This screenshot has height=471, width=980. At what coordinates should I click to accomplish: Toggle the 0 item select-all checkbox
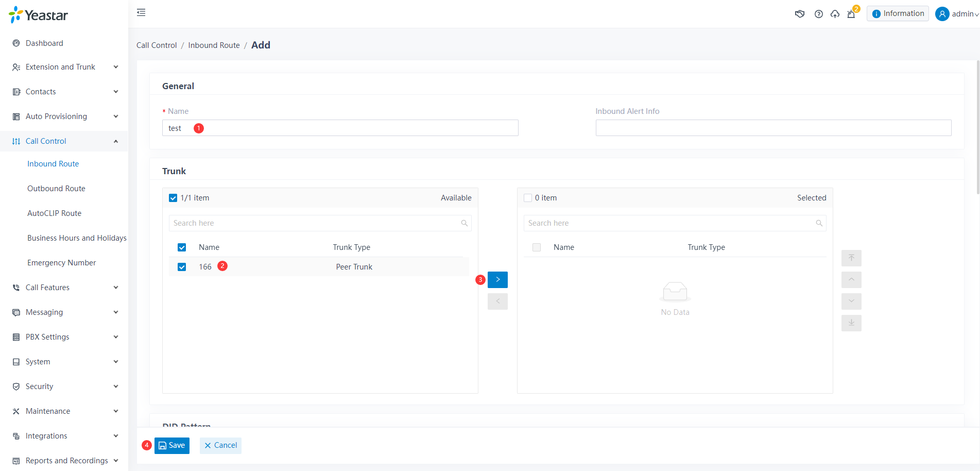coord(528,198)
